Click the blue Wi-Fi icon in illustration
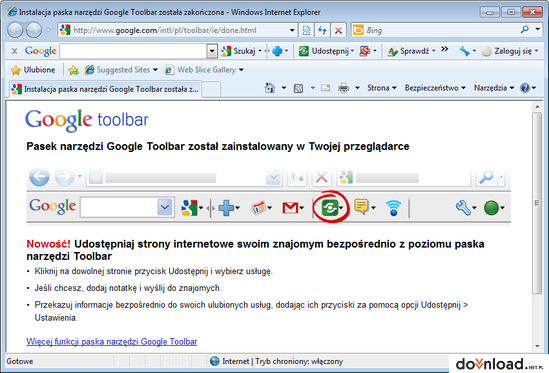The width and height of the screenshot is (549, 373). [x=394, y=208]
